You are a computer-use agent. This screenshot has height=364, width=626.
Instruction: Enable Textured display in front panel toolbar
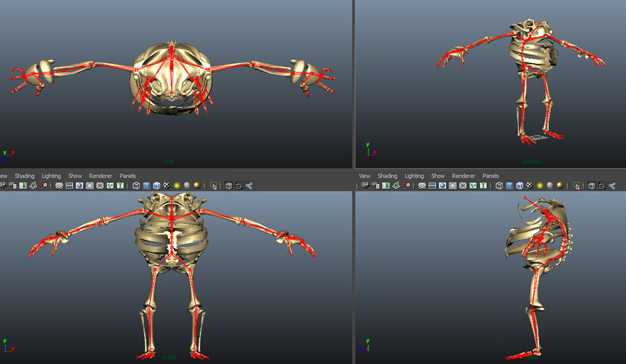pyautogui.click(x=167, y=185)
